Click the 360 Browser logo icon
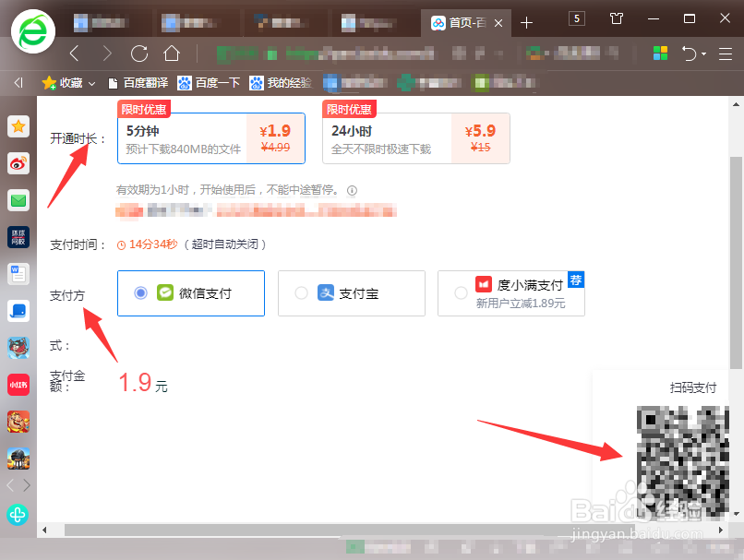Viewport: 744px width, 560px height. point(31,31)
